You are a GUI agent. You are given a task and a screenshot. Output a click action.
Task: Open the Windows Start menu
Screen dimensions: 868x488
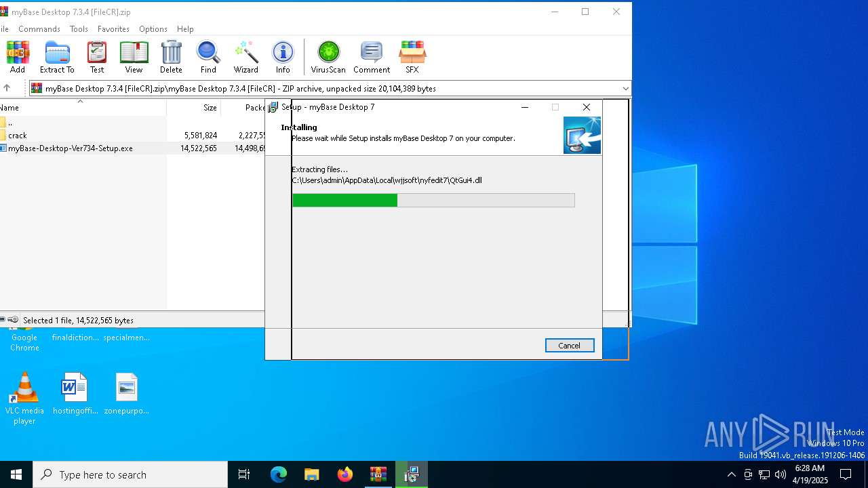point(16,474)
